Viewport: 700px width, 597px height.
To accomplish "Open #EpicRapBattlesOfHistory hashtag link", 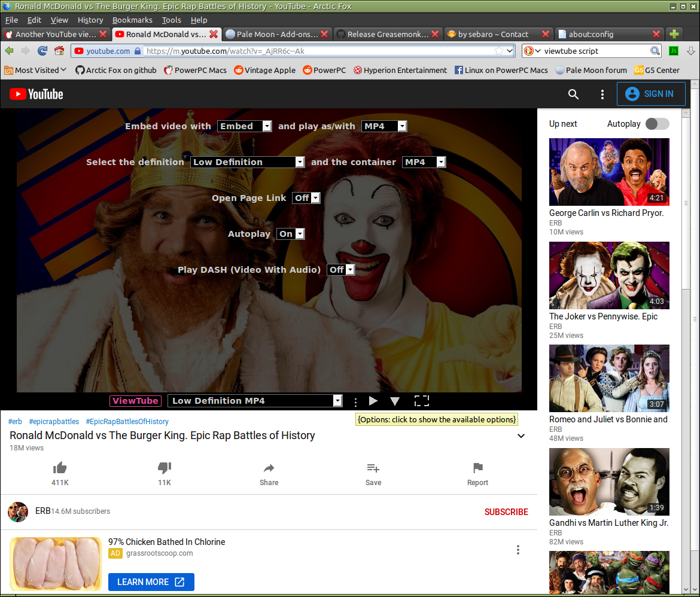I will pyautogui.click(x=127, y=422).
